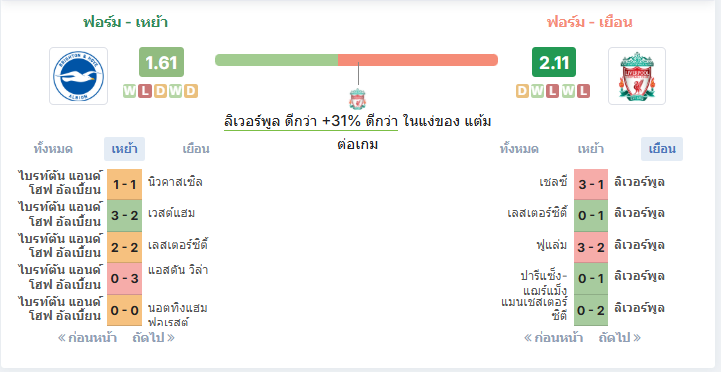Go to ถัดไป page in Brighton's matches
The height and width of the screenshot is (372, 721).
point(154,338)
